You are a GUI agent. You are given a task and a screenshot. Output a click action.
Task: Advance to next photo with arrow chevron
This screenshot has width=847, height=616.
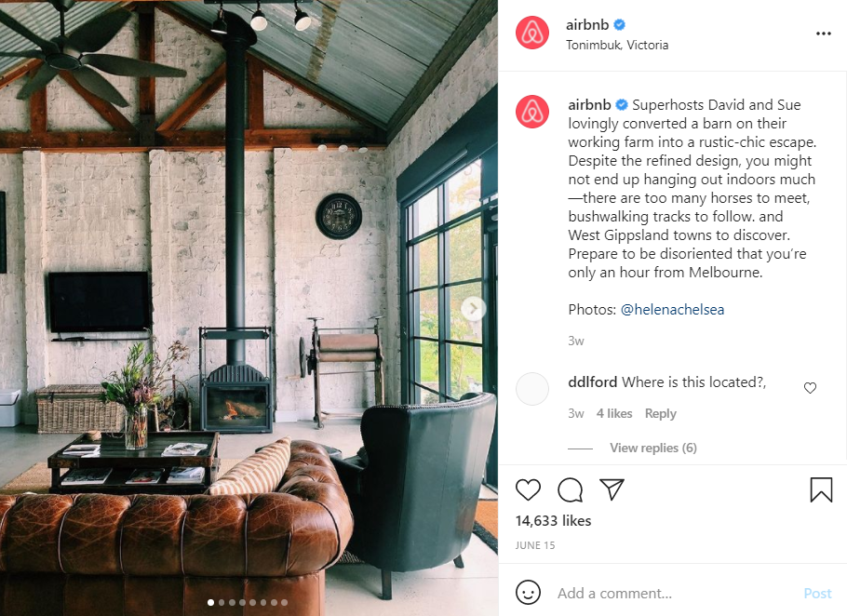point(473,309)
